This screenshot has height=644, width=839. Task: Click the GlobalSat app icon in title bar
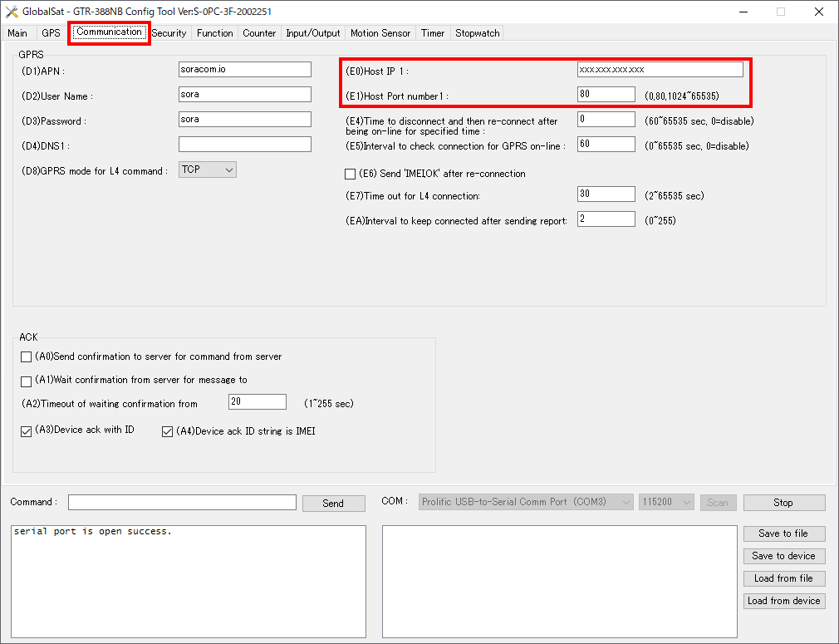(12, 12)
